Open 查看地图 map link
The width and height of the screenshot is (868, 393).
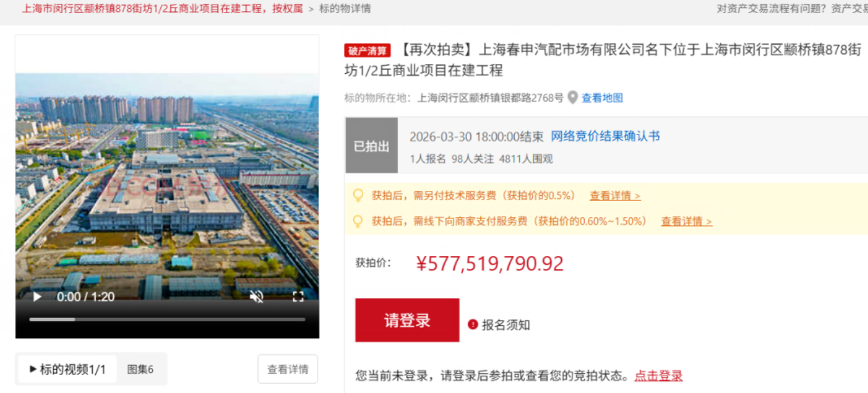pos(602,98)
